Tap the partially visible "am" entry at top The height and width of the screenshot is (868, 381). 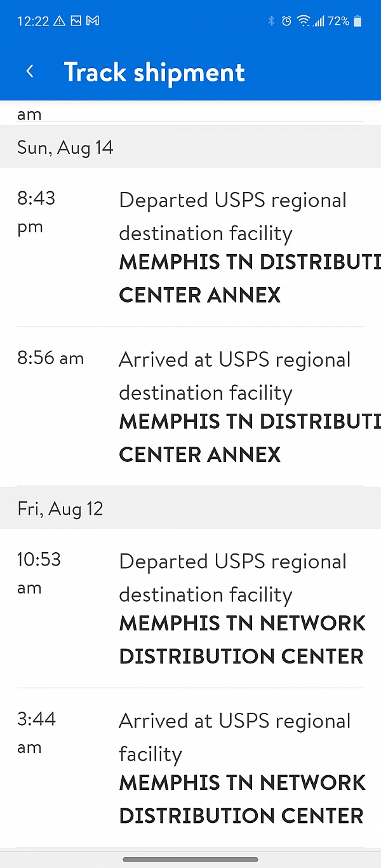pyautogui.click(x=29, y=114)
